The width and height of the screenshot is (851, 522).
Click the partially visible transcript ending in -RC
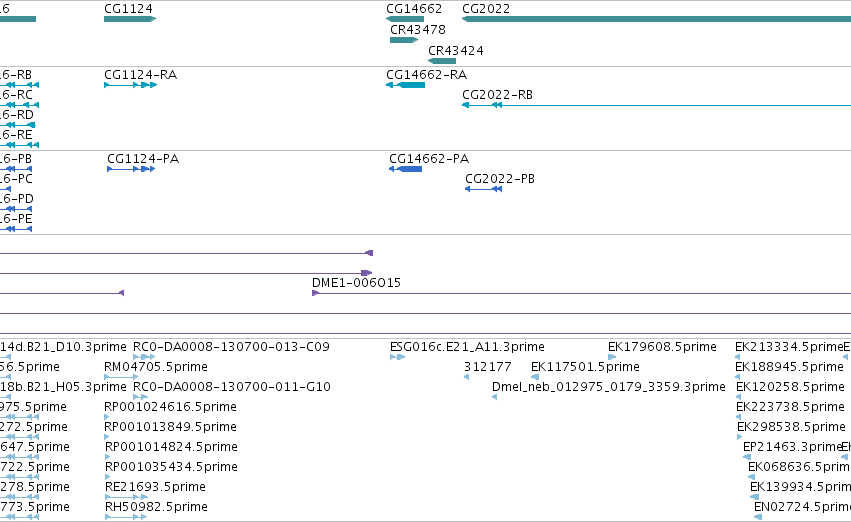tap(19, 105)
